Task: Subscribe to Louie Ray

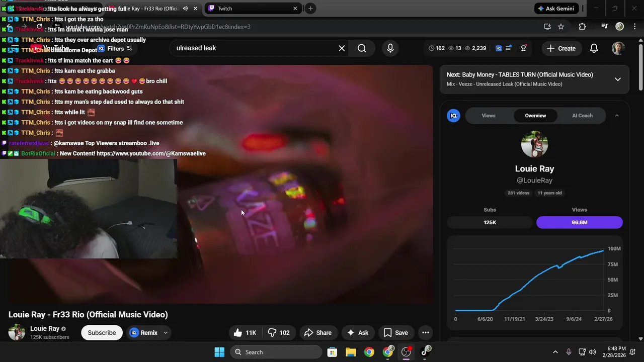Action: coord(102,333)
